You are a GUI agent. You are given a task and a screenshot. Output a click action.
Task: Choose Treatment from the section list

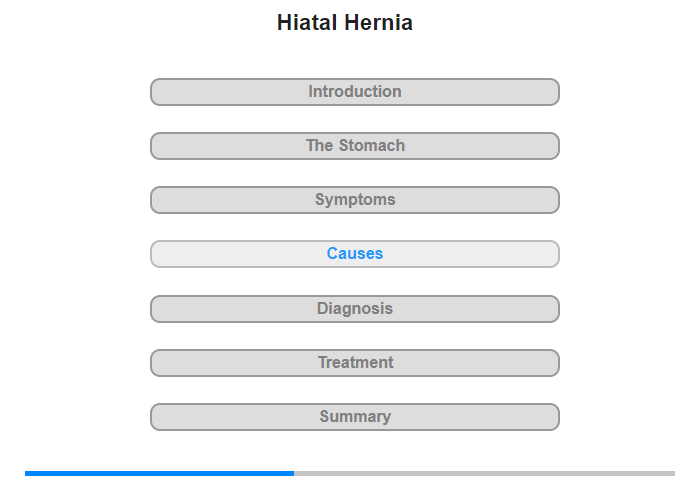355,363
